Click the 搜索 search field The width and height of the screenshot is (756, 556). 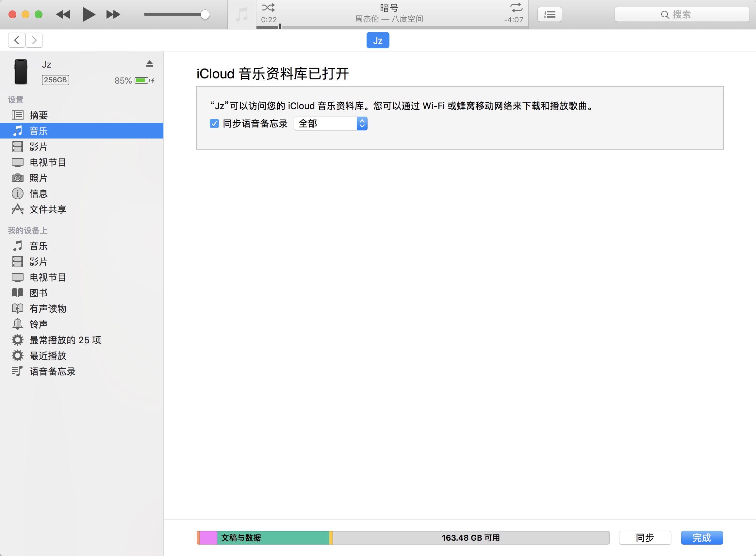[x=682, y=14]
